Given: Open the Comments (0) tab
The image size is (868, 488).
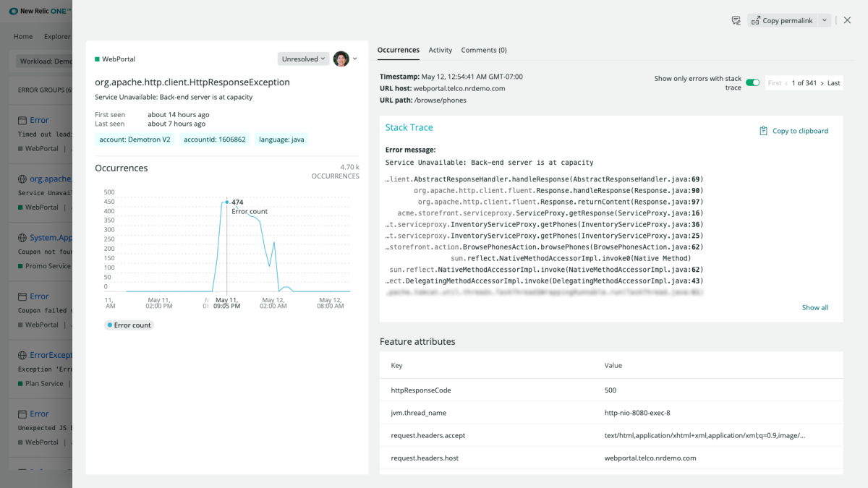Looking at the screenshot, I should coord(484,50).
